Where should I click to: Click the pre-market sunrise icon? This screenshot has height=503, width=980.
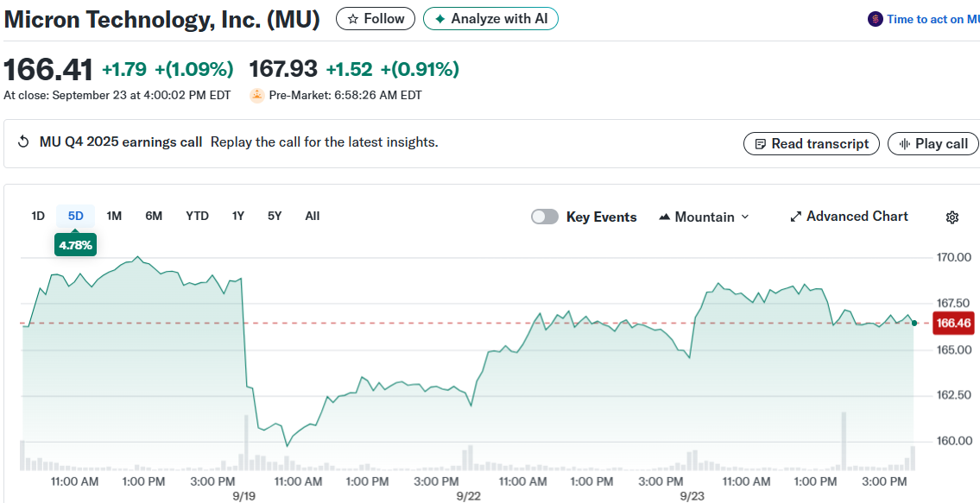pos(257,96)
